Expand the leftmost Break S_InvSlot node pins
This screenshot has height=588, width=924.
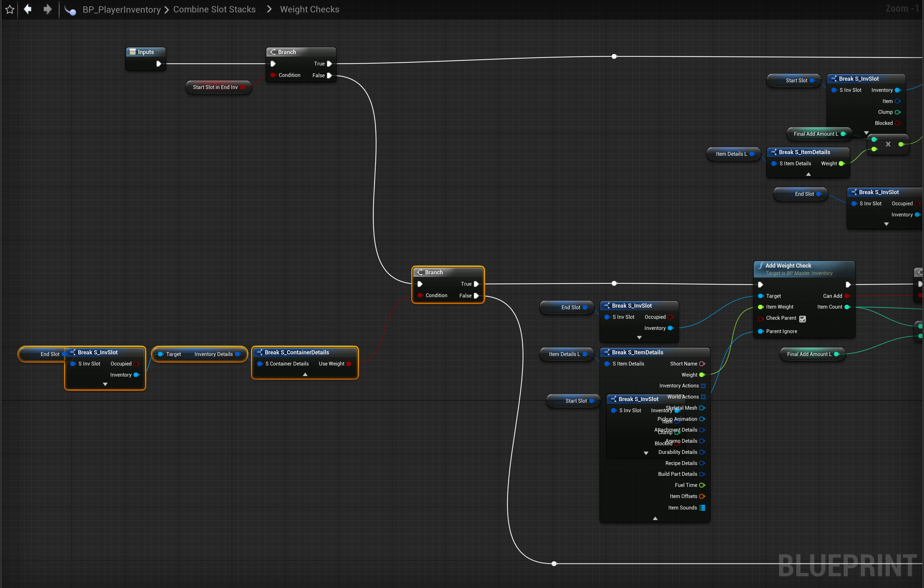click(105, 384)
